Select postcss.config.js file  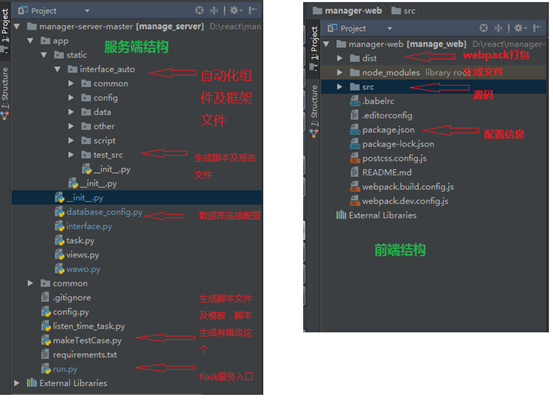coord(388,158)
